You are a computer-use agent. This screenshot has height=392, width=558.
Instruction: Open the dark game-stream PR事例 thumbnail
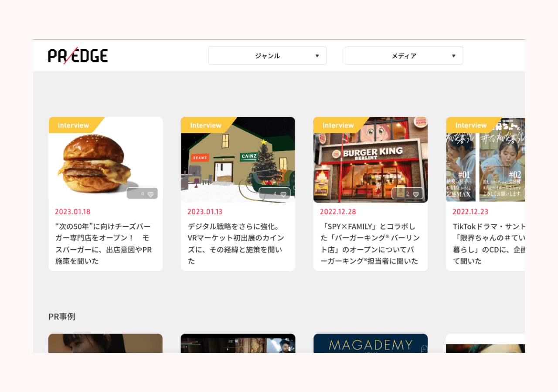(238, 343)
